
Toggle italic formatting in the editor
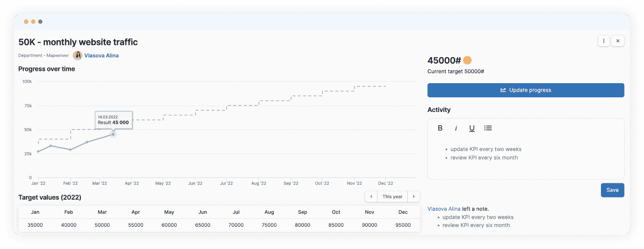pyautogui.click(x=456, y=128)
